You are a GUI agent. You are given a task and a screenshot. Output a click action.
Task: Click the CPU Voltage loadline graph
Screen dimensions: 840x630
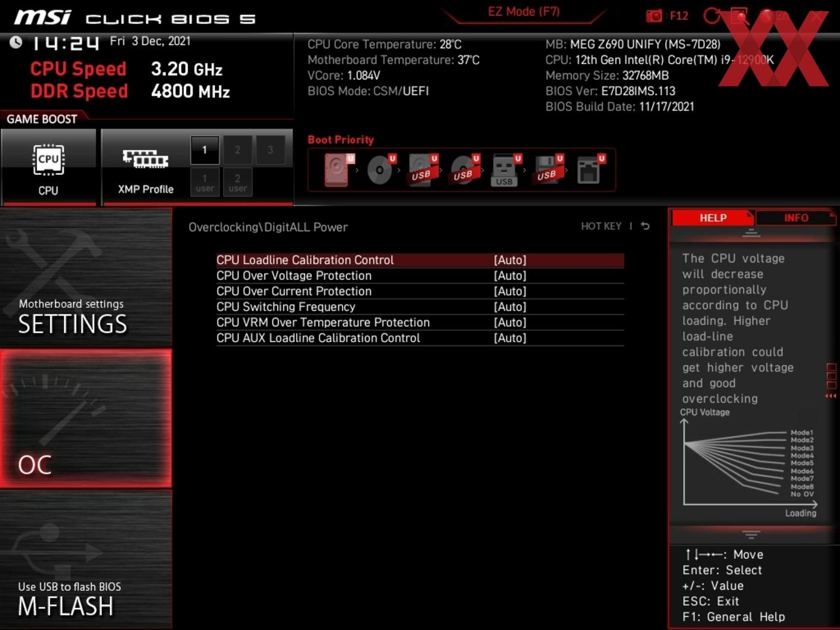[x=749, y=463]
